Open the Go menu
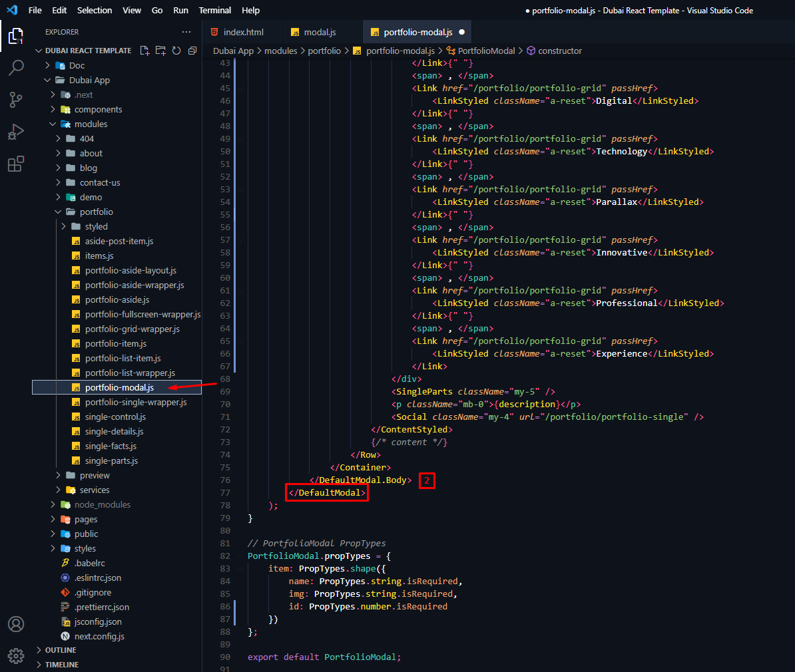The height and width of the screenshot is (672, 795). pyautogui.click(x=157, y=10)
